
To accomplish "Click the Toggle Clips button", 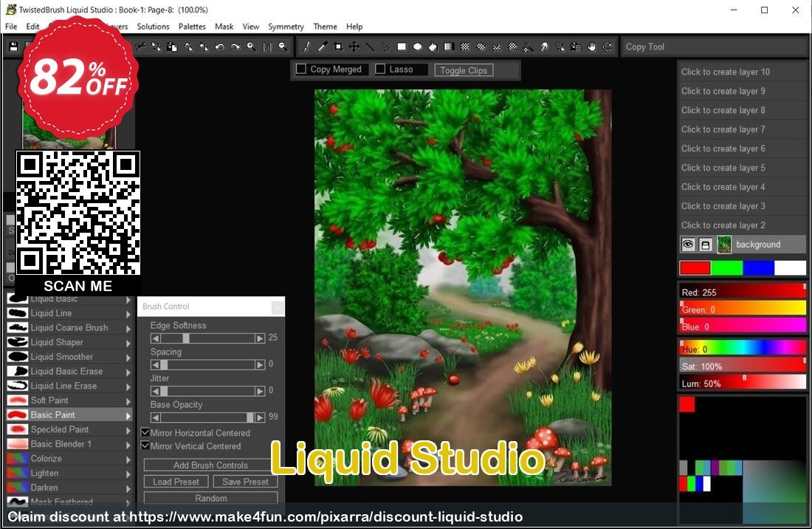I will 464,70.
